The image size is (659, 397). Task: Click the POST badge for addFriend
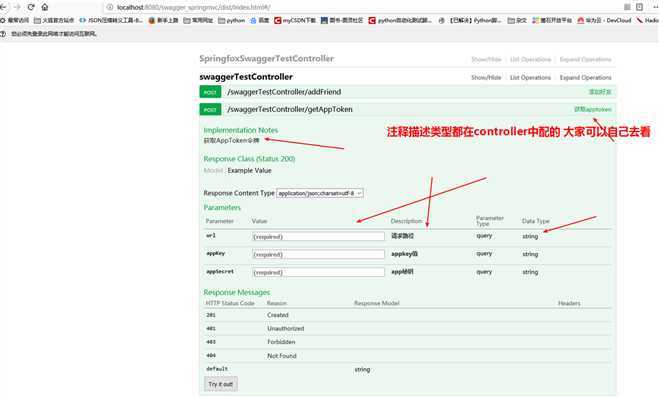[210, 92]
